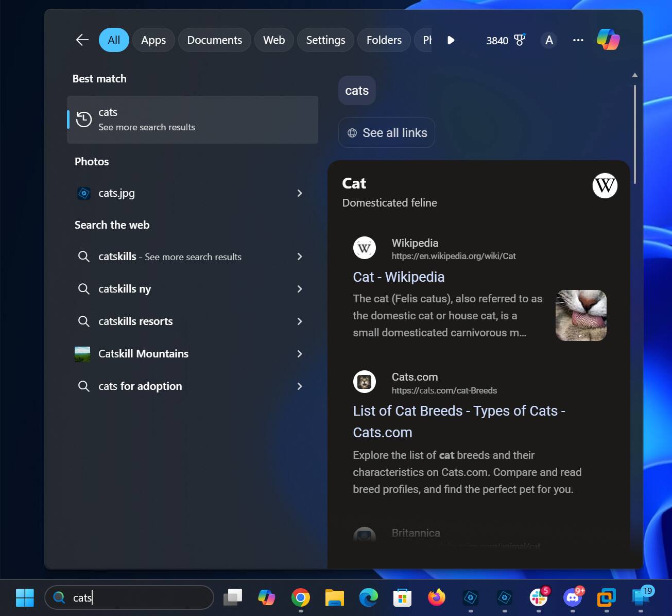Open Task View on taskbar
The height and width of the screenshot is (616, 672).
[x=233, y=597]
